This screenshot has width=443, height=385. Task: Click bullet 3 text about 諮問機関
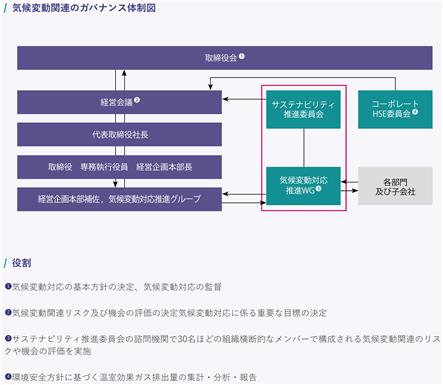coord(222,345)
